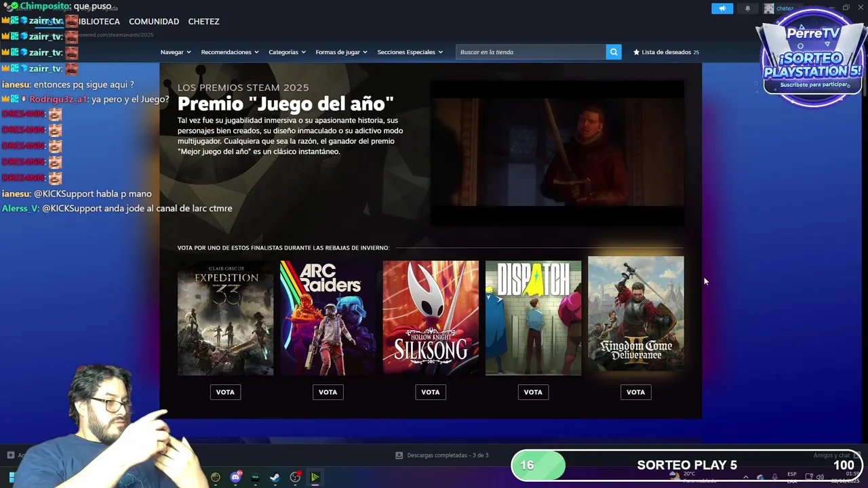868x488 pixels.
Task: Vote for Kingdom Come Deliverance II
Action: [635, 392]
